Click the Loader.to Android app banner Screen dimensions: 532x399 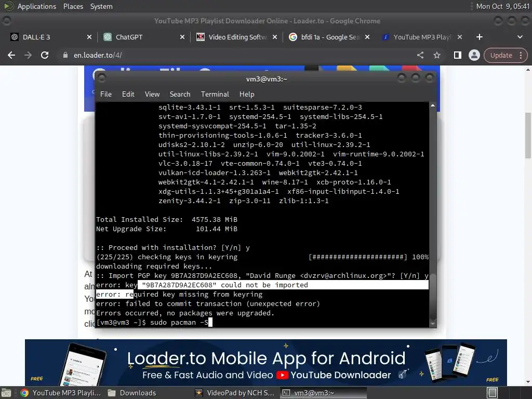tap(266, 362)
